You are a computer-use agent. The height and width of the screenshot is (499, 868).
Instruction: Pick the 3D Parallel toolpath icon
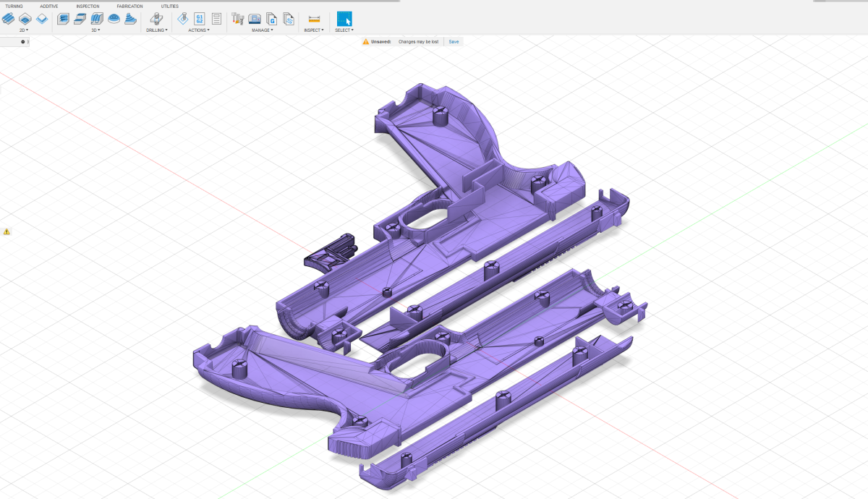[97, 19]
